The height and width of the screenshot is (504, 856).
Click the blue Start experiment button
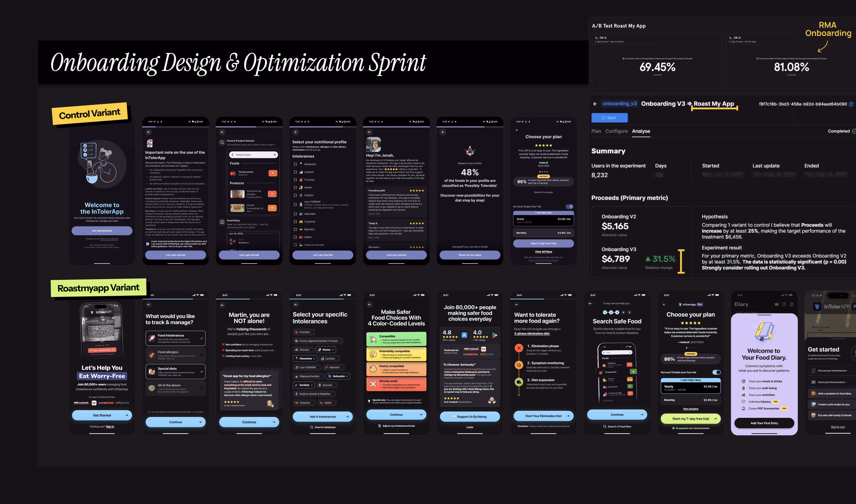tap(609, 118)
